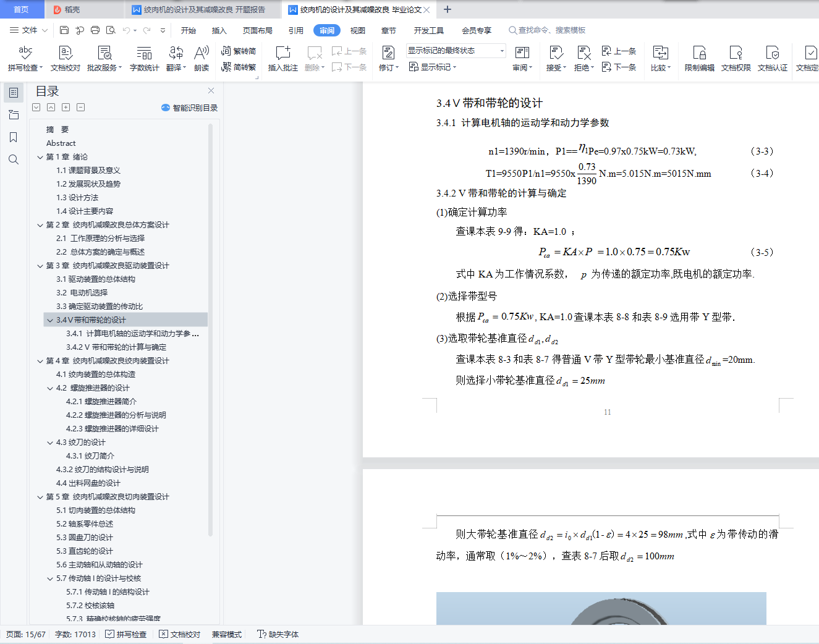
Task: Open the customize quick access toolbar dropdown
Action: tap(163, 30)
